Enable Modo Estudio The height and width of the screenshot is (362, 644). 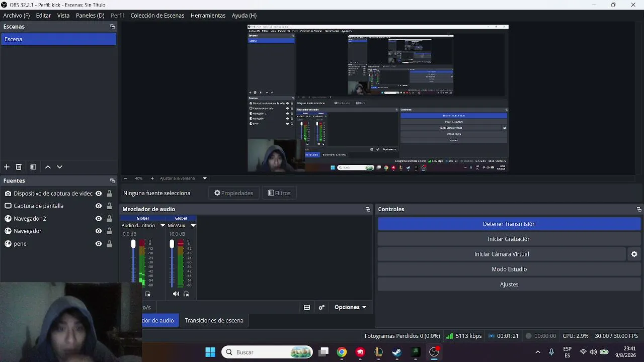(509, 269)
